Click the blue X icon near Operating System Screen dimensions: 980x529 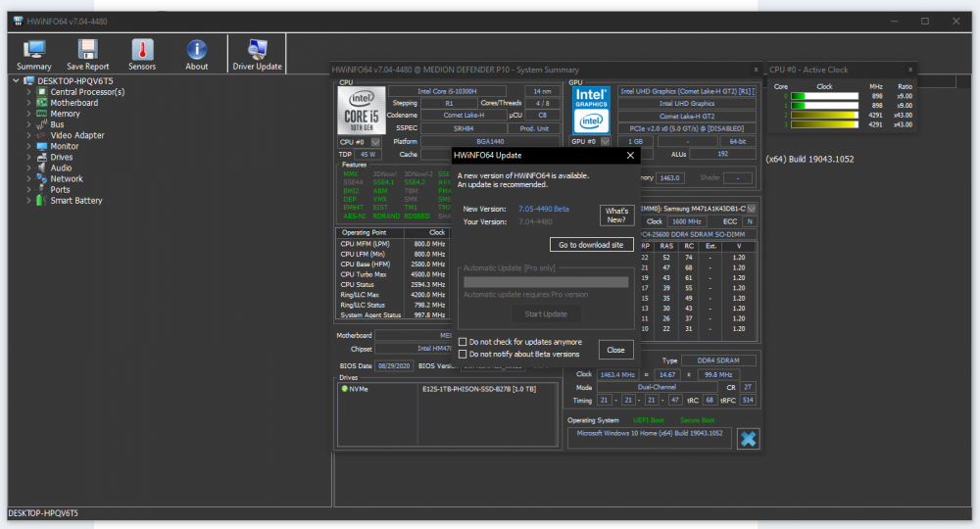(x=748, y=438)
